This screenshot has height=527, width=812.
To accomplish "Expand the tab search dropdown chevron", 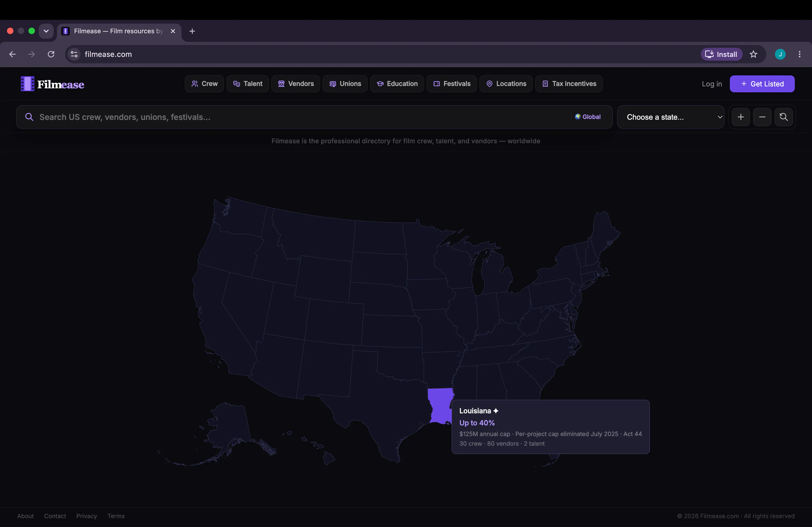I will (46, 31).
